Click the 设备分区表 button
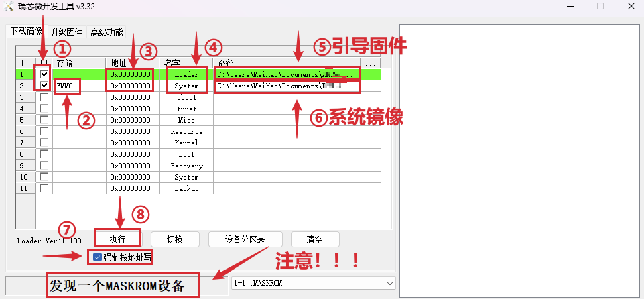Viewport: 644px width, 299px height. pos(246,239)
